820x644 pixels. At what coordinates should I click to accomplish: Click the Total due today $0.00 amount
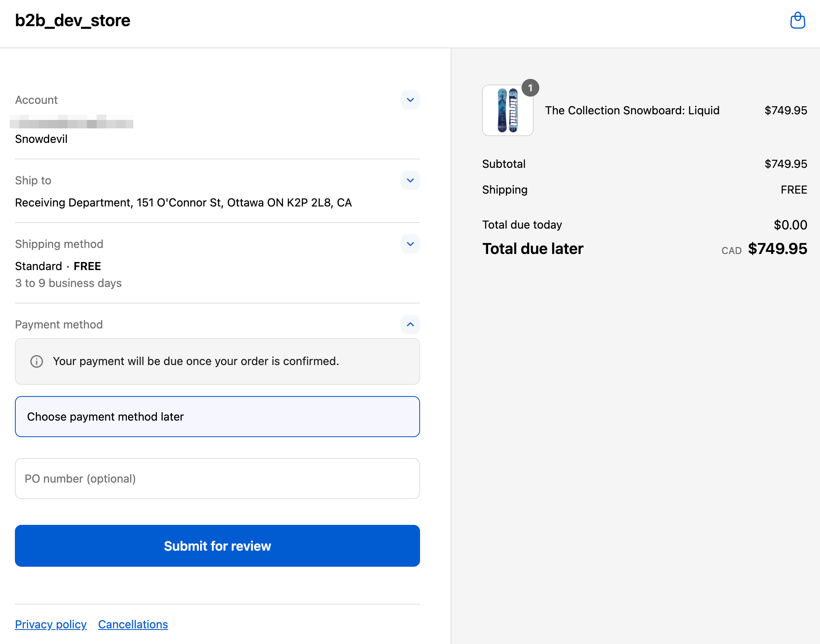790,225
